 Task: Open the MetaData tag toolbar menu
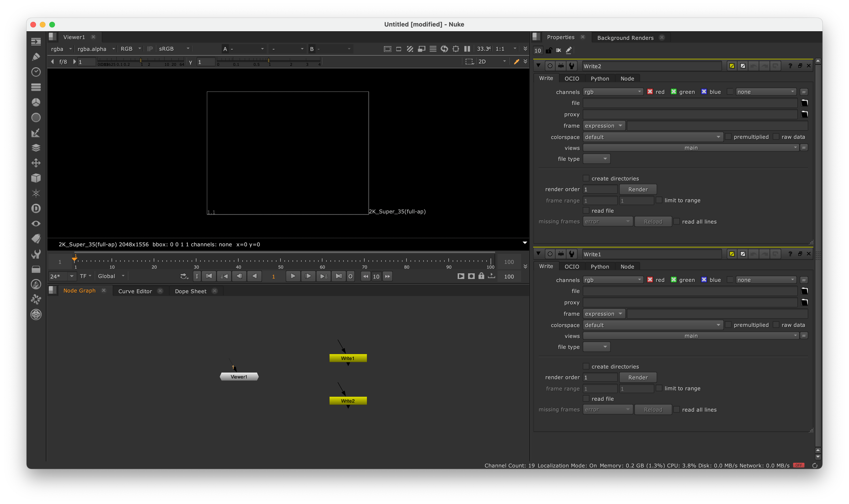tap(36, 239)
